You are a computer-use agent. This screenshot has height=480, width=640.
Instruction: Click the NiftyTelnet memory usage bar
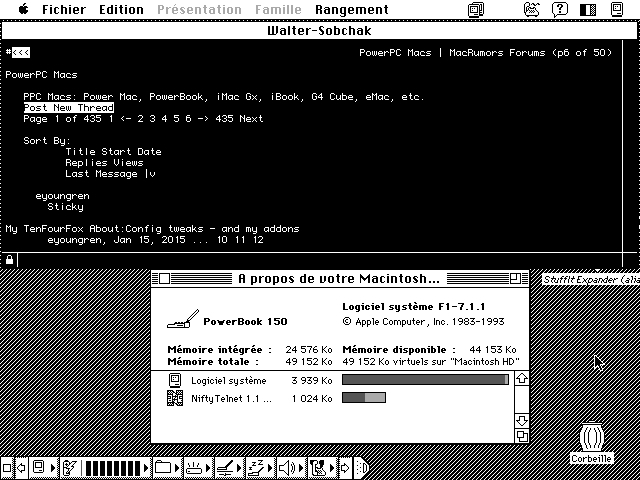point(364,398)
